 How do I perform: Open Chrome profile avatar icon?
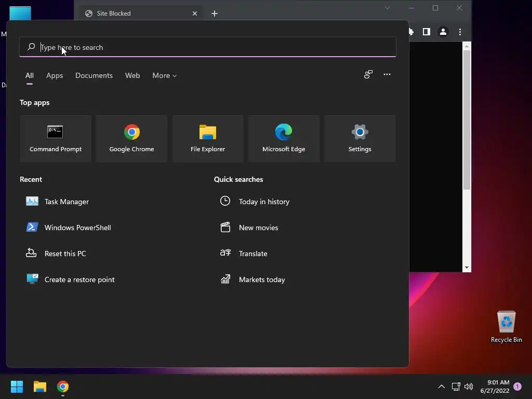443,32
